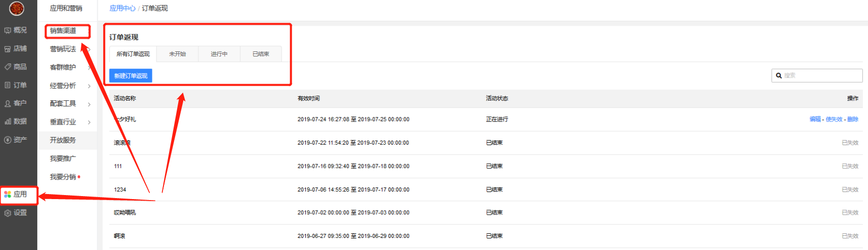Click 订单返现 page heading

(x=124, y=37)
